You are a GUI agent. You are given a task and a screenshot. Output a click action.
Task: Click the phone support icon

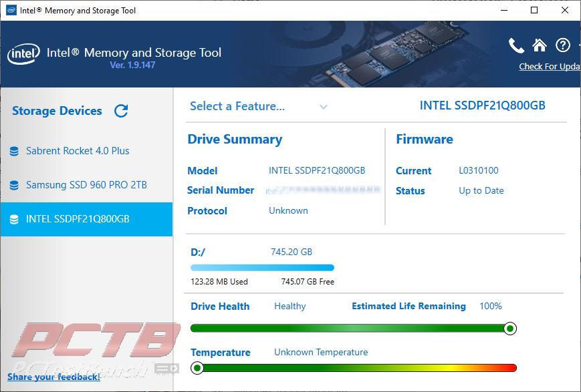click(x=515, y=45)
